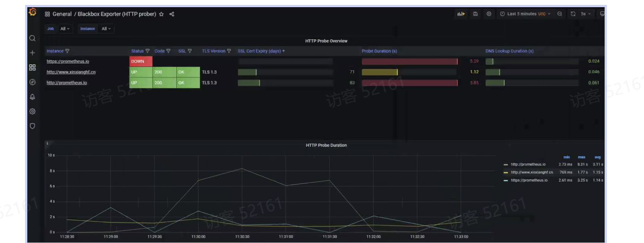Image resolution: width=644 pixels, height=243 pixels.
Task: Open the Alerting bell icon
Action: 32,97
